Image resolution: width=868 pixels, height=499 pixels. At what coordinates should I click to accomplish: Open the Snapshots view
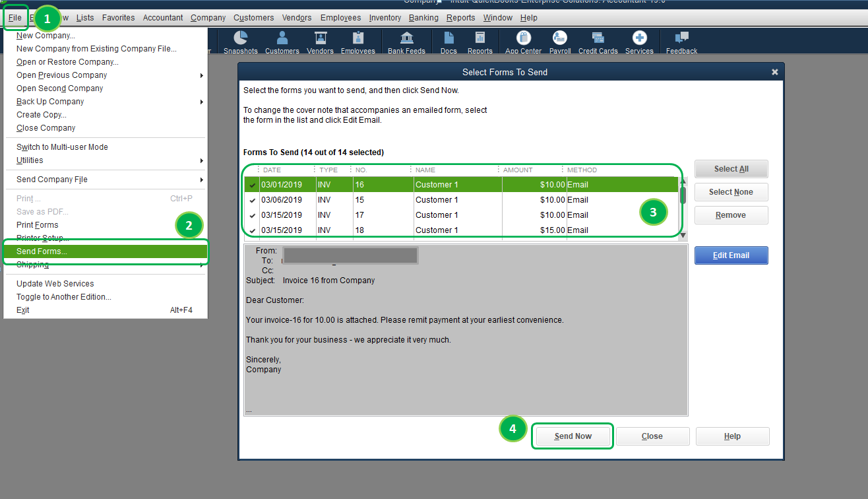pos(241,41)
